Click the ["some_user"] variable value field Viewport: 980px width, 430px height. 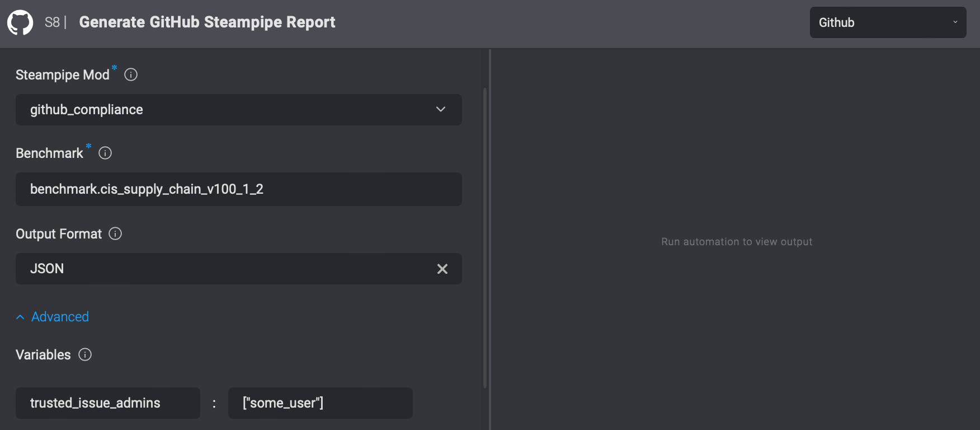click(x=321, y=403)
